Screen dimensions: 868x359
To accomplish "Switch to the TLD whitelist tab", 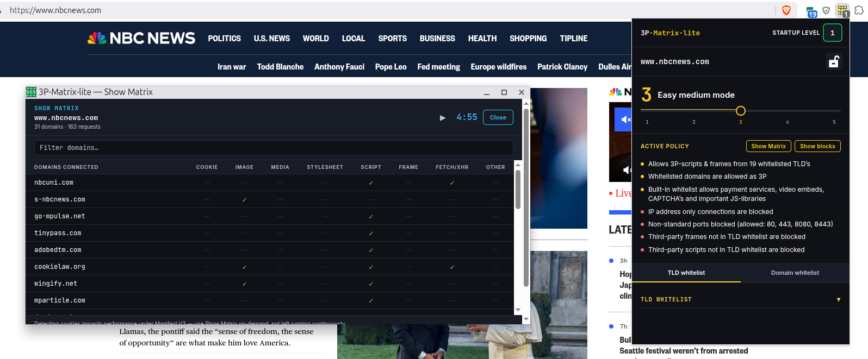I will pyautogui.click(x=686, y=273).
